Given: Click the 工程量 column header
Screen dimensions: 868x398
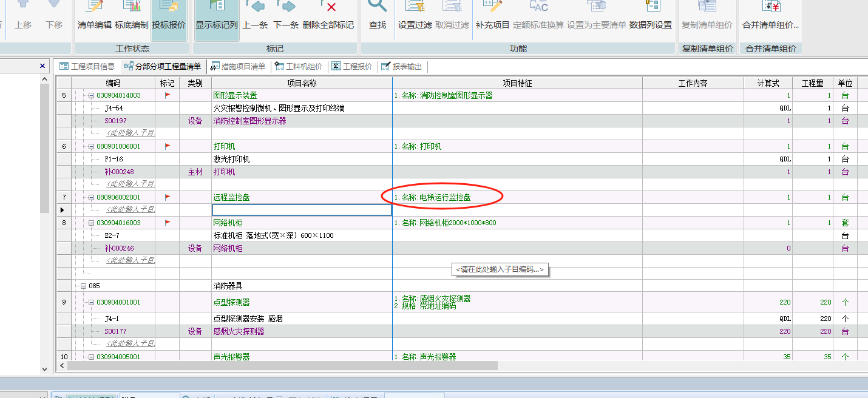Looking at the screenshot, I should [812, 83].
